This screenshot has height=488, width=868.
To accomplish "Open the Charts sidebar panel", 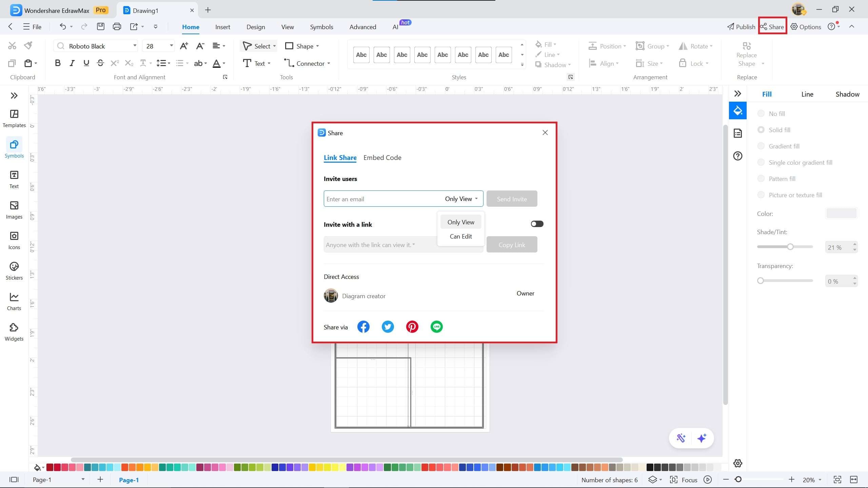I will point(14,301).
